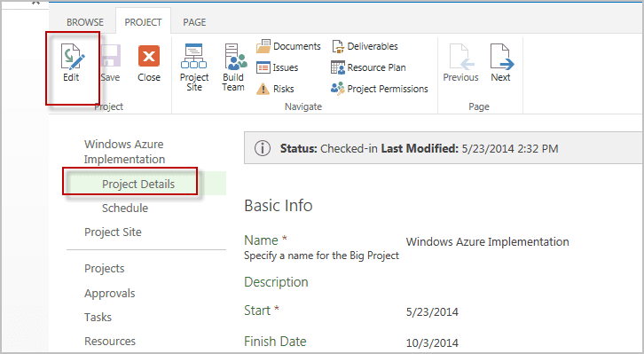Click the Basic Info heading

[279, 205]
